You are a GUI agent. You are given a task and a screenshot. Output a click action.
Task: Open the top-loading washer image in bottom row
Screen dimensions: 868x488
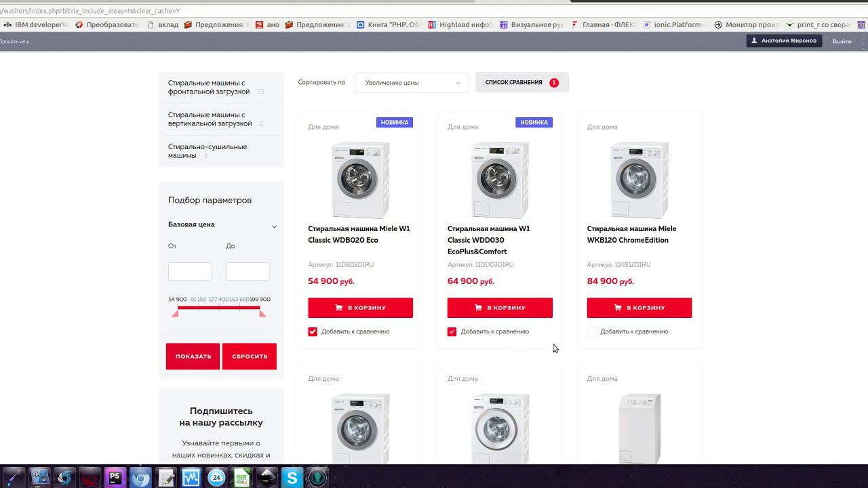click(x=639, y=428)
